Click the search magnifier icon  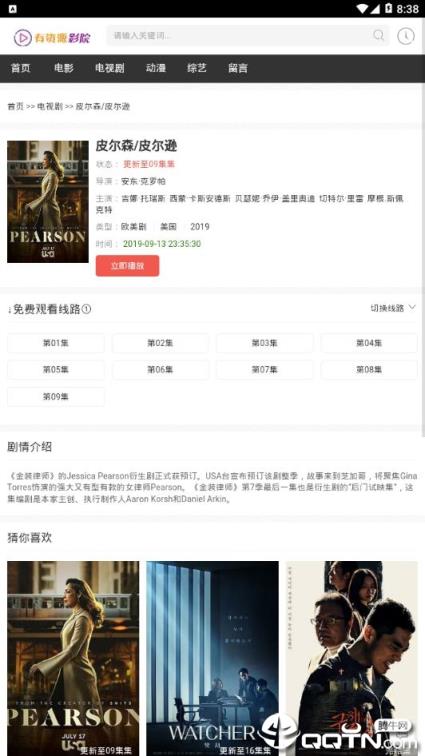(379, 36)
